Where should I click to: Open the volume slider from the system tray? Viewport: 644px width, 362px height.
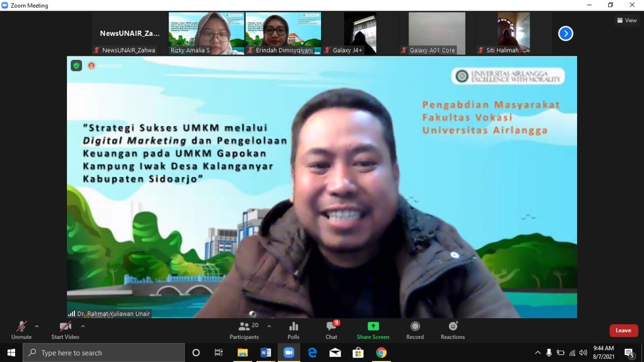click(x=583, y=352)
